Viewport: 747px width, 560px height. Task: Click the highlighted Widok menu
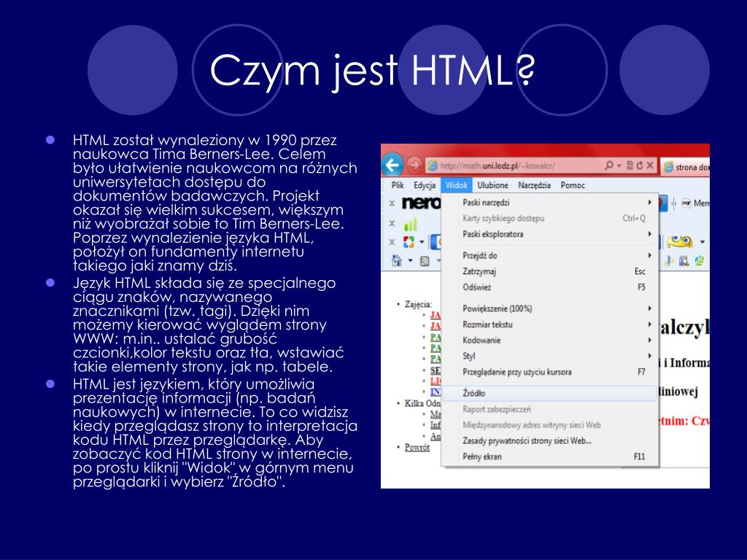tap(457, 185)
